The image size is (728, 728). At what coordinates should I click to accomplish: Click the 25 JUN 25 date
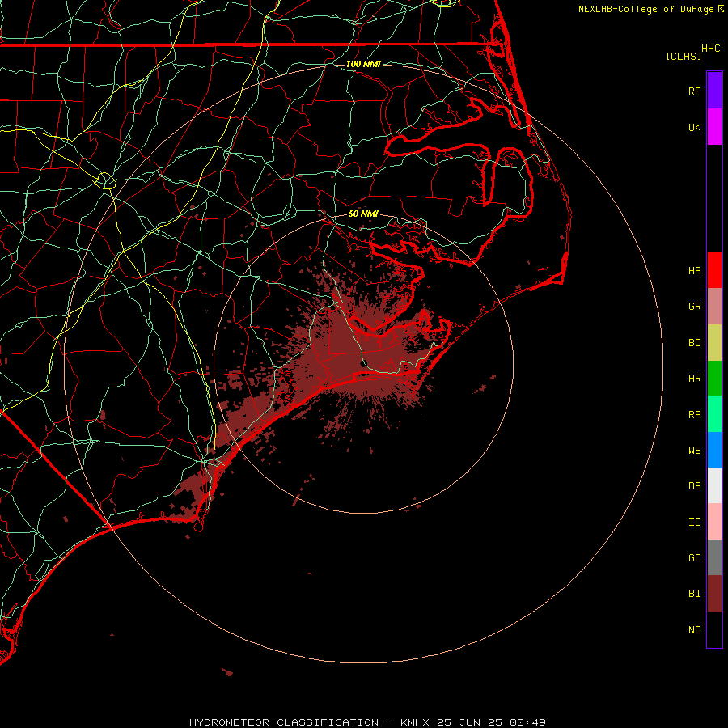[469, 722]
